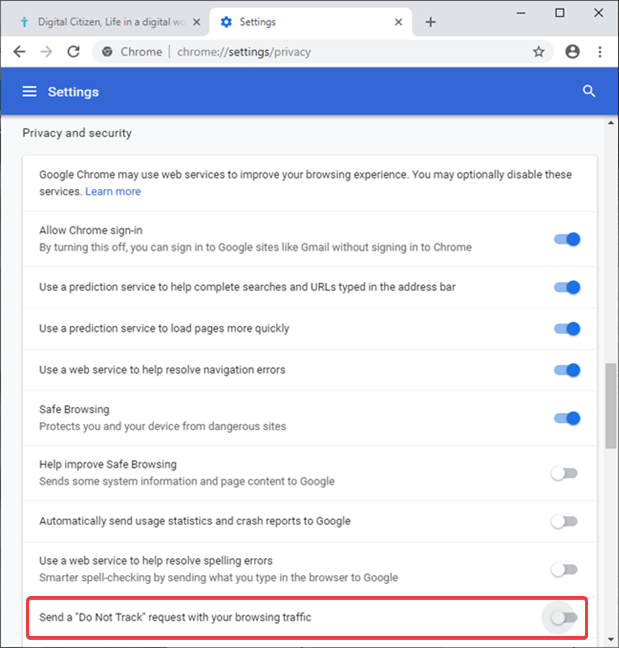Screen dimensions: 619x648
Task: Turn off the Safe Browsing toggle
Action: pyautogui.click(x=567, y=418)
